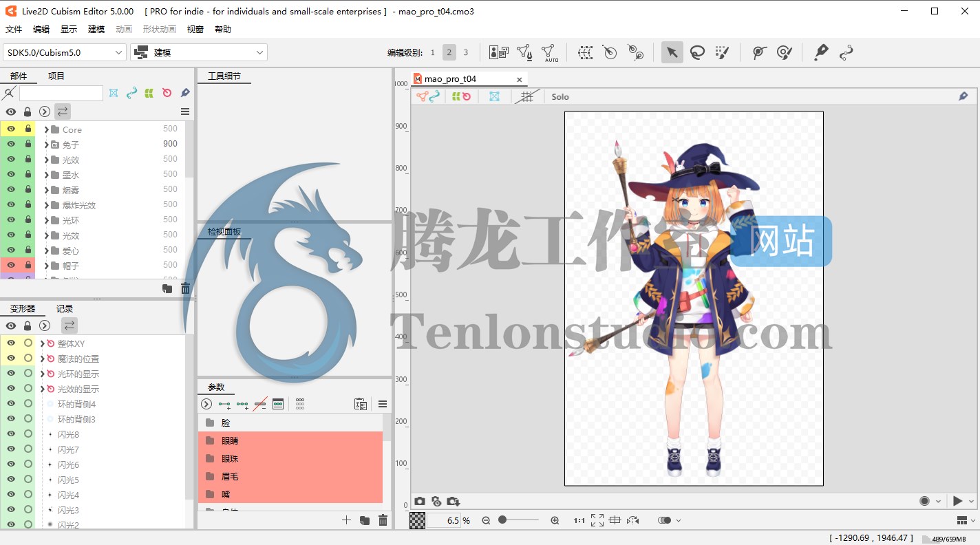Viewport: 980px width, 545px height.
Task: Select the arrow selection tool
Action: point(672,52)
